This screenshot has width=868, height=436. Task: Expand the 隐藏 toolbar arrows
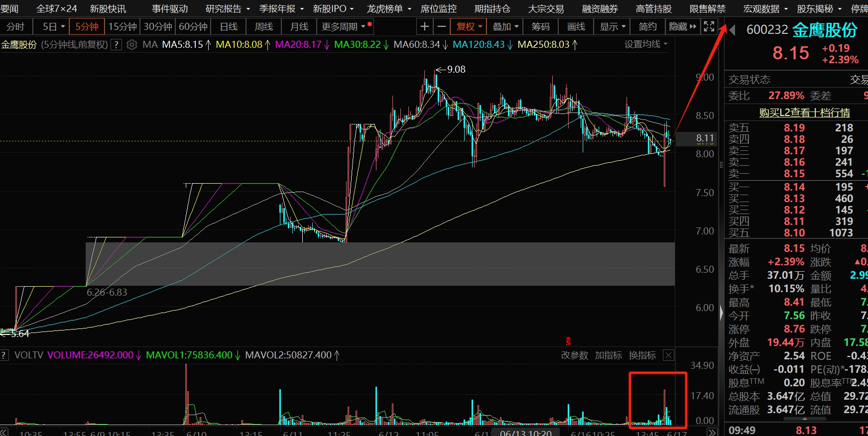pos(682,26)
